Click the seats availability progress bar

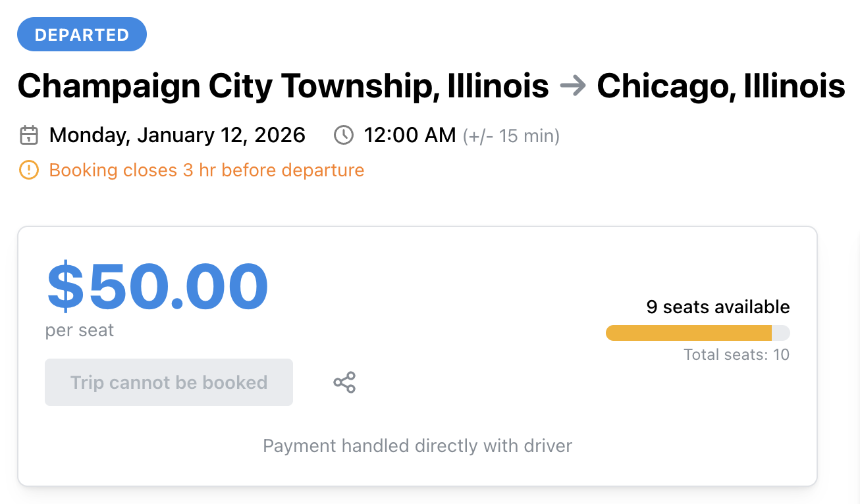click(x=697, y=333)
